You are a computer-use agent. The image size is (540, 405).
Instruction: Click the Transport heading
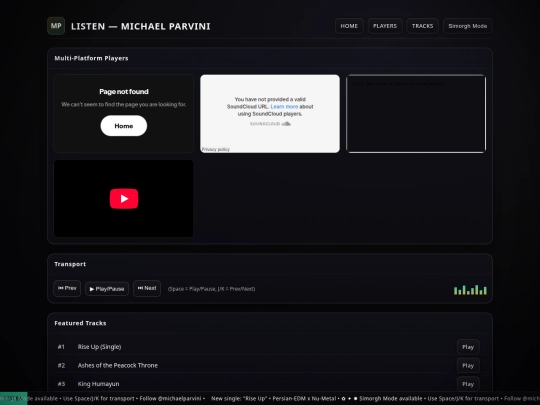coord(70,264)
